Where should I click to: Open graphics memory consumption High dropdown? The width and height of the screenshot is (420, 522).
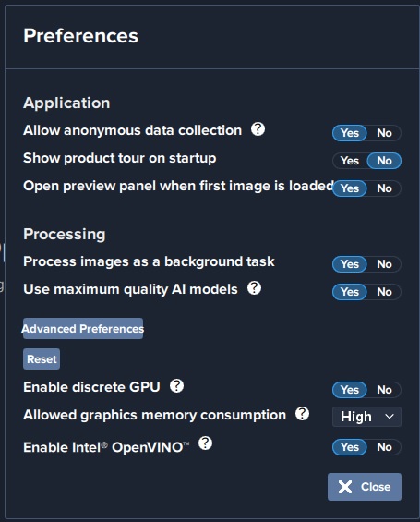[x=366, y=417]
